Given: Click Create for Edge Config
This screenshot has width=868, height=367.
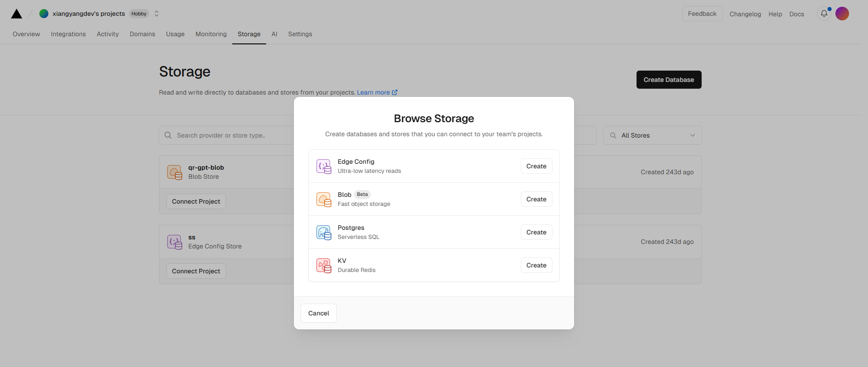Looking at the screenshot, I should point(536,166).
